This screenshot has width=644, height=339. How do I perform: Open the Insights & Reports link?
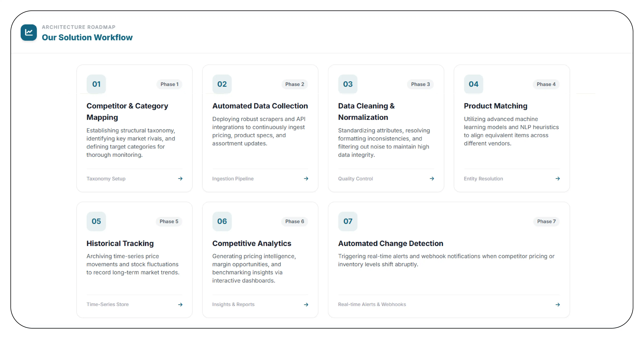[x=233, y=304]
